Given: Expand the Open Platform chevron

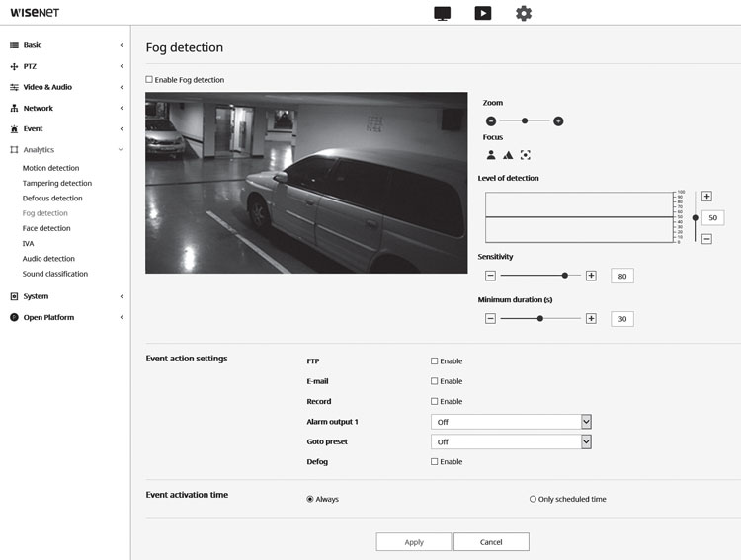Looking at the screenshot, I should pyautogui.click(x=122, y=317).
